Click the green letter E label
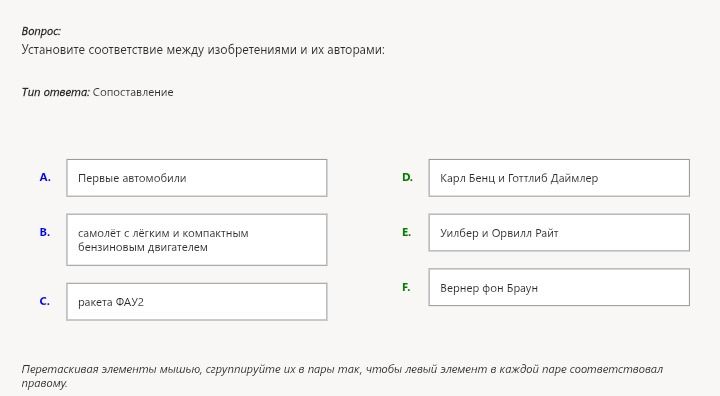Screen dimensions: 720x396 coord(406,232)
